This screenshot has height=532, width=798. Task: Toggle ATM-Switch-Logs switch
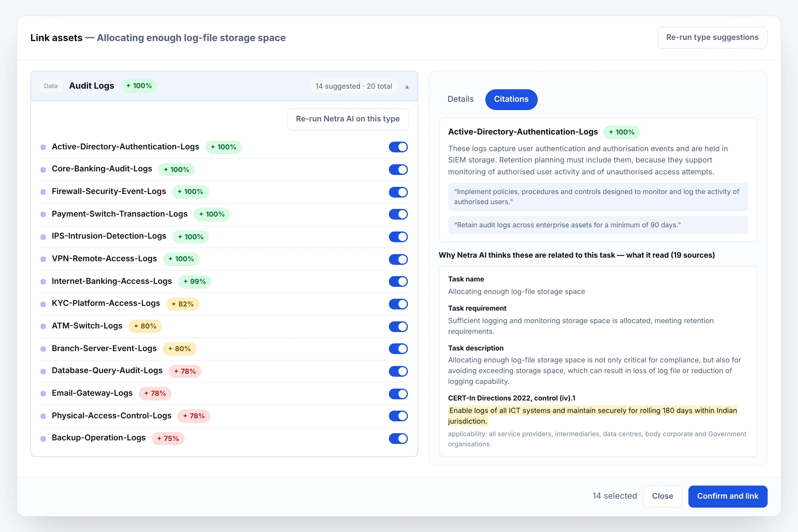pos(398,326)
